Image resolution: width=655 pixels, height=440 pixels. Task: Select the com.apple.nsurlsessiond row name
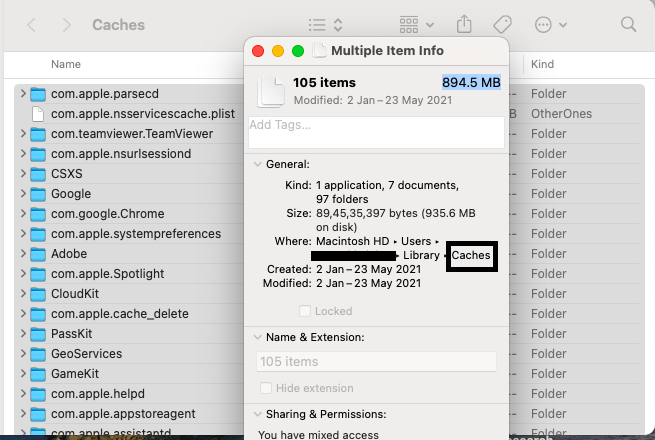click(121, 154)
